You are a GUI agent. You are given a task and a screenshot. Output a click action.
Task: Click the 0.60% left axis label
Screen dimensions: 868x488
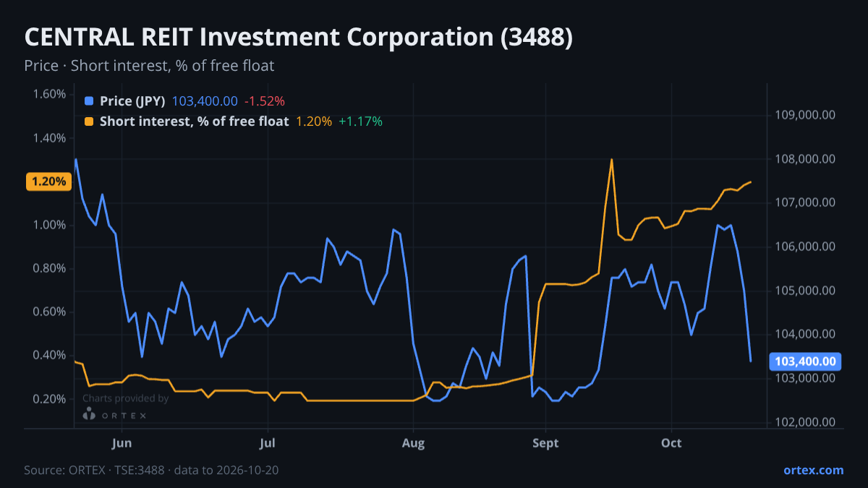[49, 312]
